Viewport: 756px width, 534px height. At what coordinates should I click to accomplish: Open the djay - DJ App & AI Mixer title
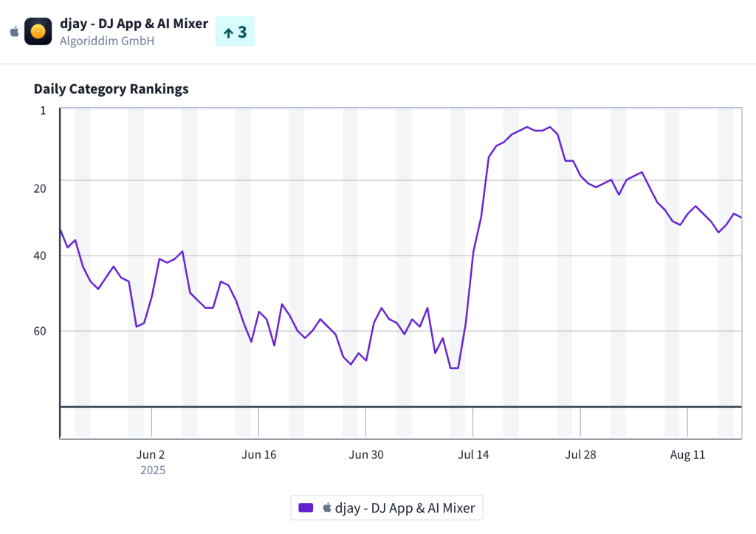click(x=134, y=24)
